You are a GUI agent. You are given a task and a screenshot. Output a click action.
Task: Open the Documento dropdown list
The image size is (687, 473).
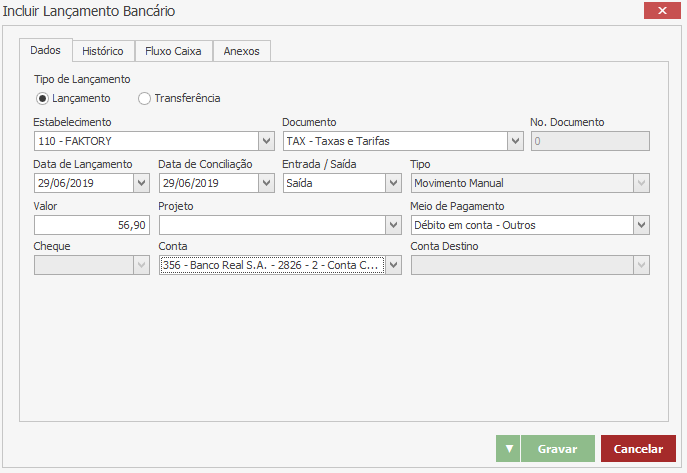[x=515, y=141]
